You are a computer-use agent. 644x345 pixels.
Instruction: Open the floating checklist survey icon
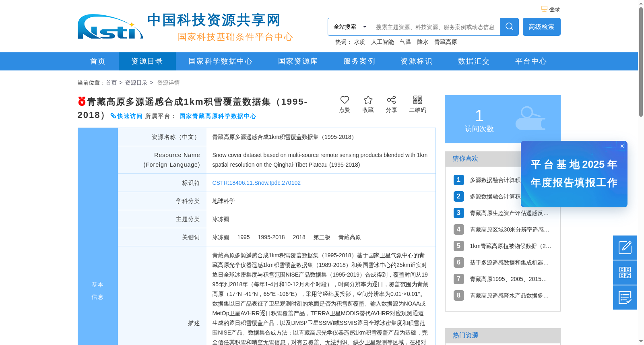pos(625,297)
